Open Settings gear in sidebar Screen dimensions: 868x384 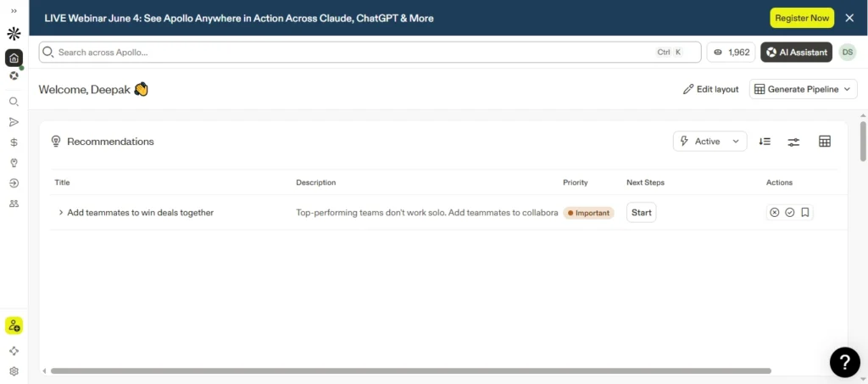[14, 371]
